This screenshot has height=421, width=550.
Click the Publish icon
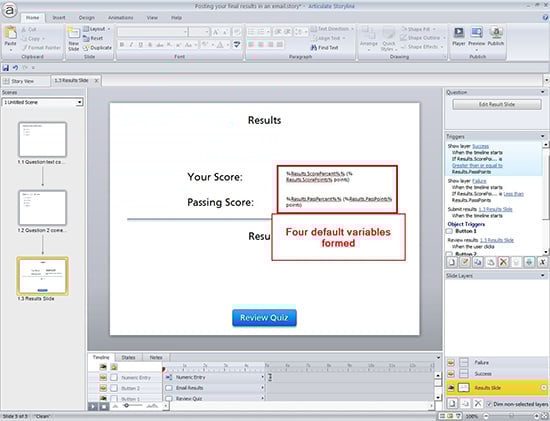(496, 33)
